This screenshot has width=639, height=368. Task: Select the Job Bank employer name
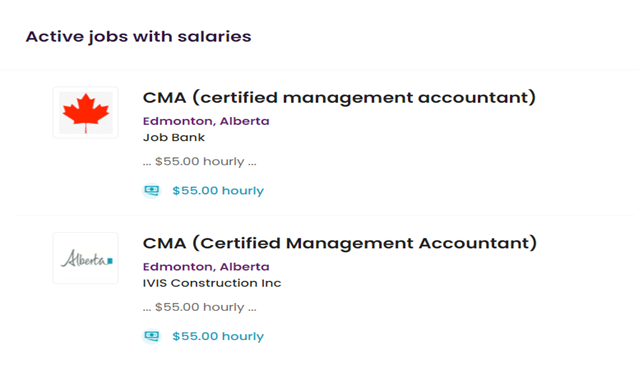point(174,137)
